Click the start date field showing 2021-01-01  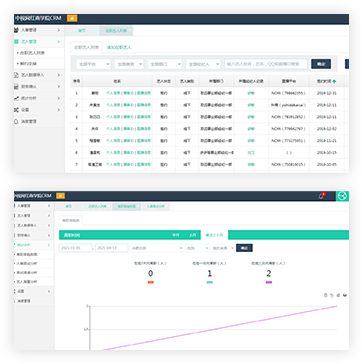tap(75, 248)
